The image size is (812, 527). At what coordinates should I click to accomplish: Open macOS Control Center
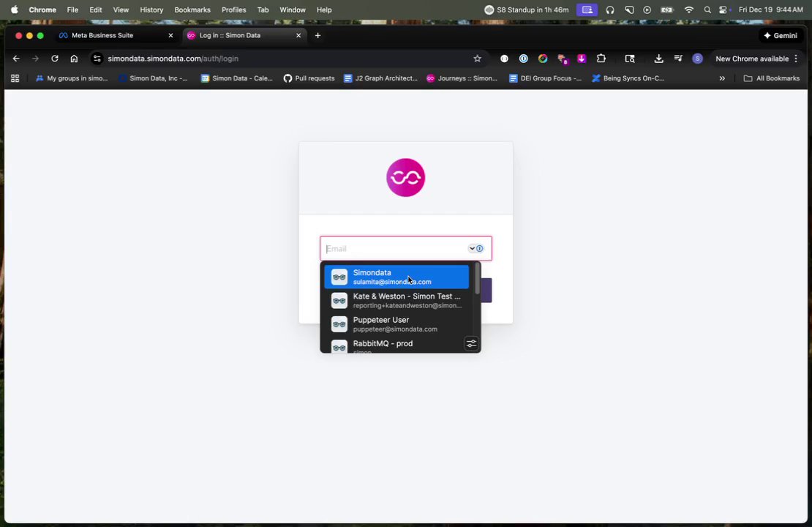[x=724, y=10]
